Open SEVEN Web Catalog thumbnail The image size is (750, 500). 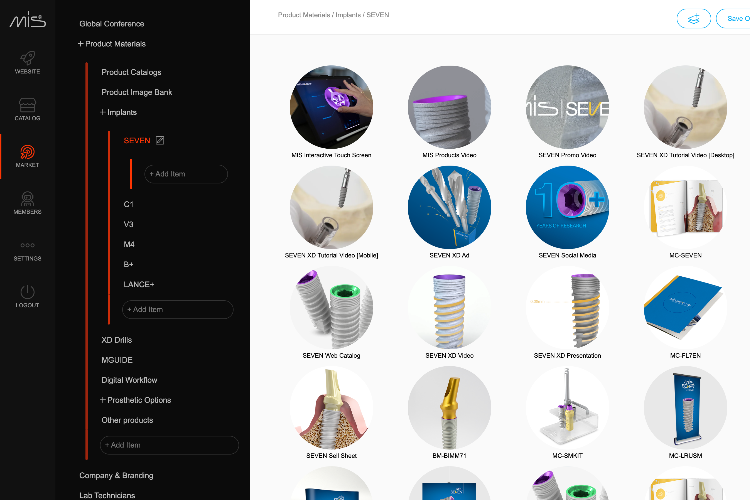(331, 307)
